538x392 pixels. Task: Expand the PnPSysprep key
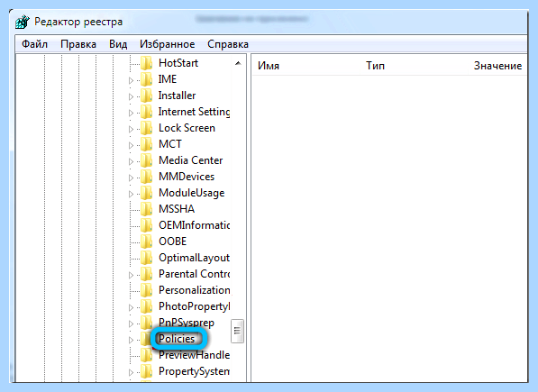click(x=131, y=324)
